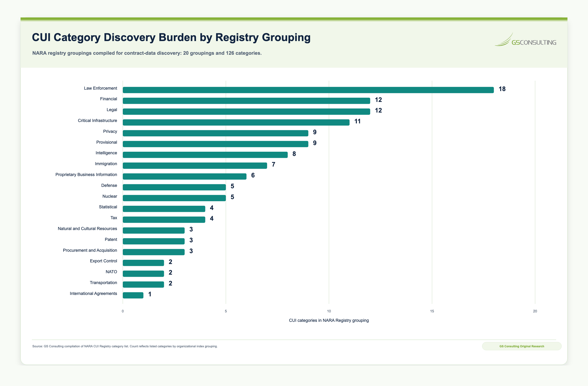Click the Defense axis label
The height and width of the screenshot is (386, 588).
[109, 186]
